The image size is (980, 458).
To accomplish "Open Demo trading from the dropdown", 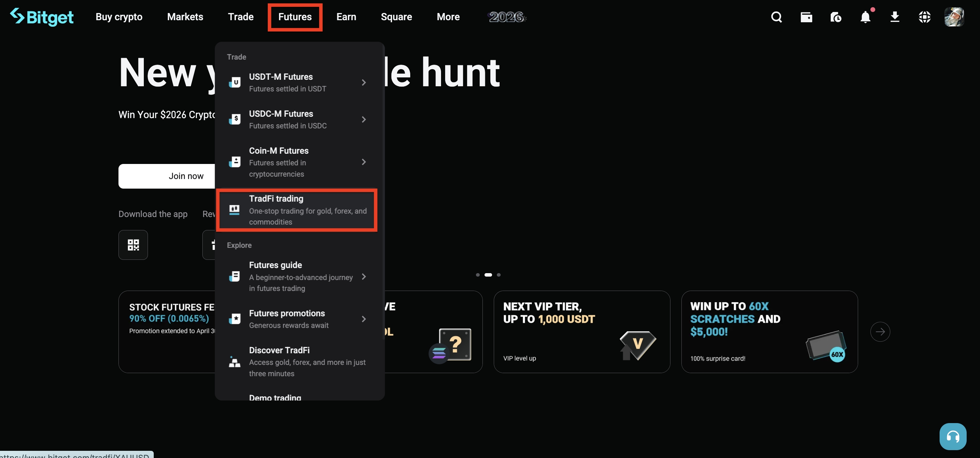I will [275, 397].
